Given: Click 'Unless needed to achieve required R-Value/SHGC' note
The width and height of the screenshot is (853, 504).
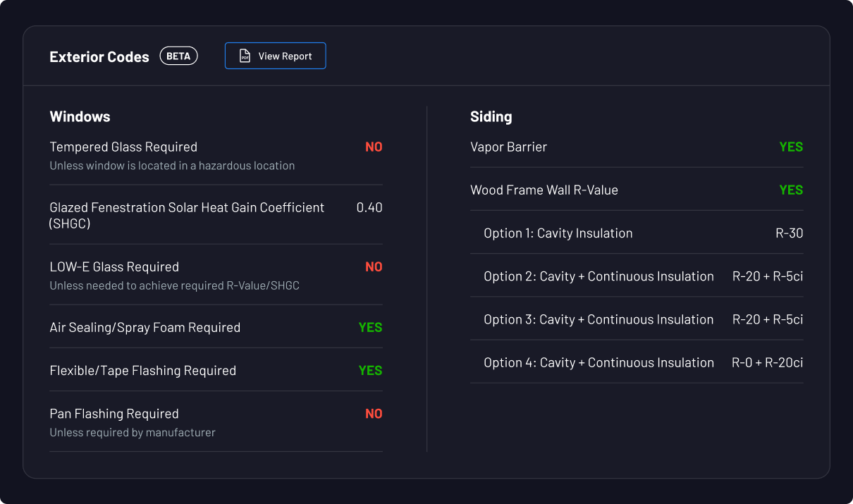Looking at the screenshot, I should 174,285.
